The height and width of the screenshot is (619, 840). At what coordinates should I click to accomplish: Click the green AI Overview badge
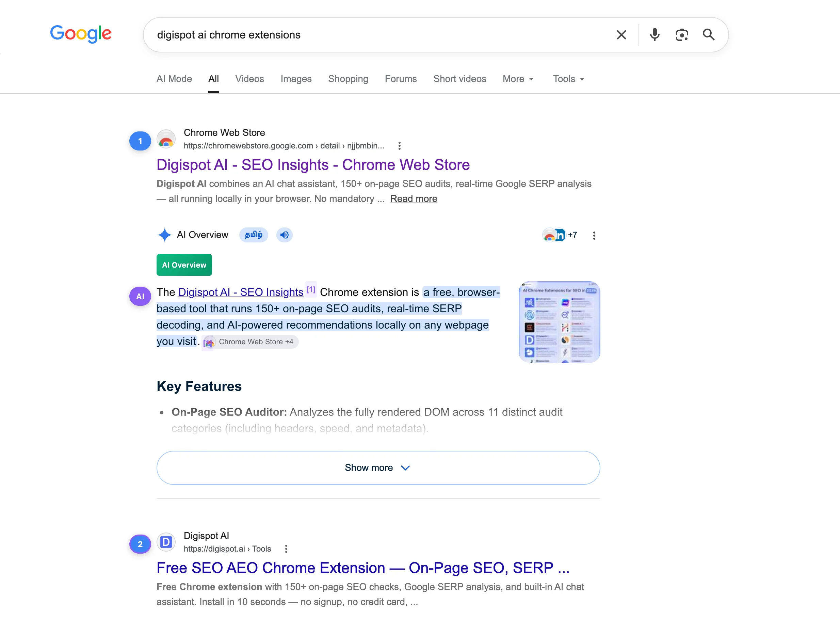184,265
